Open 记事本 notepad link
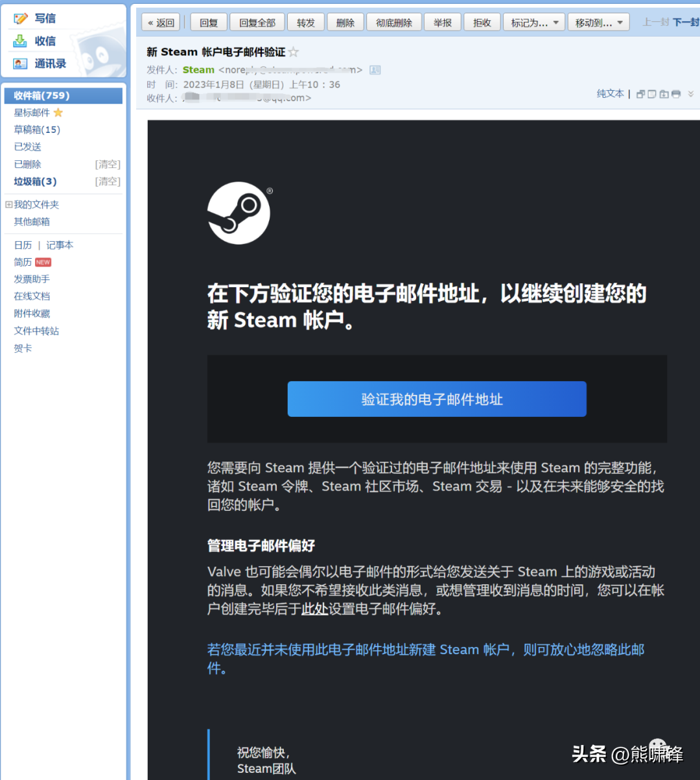 click(x=60, y=245)
